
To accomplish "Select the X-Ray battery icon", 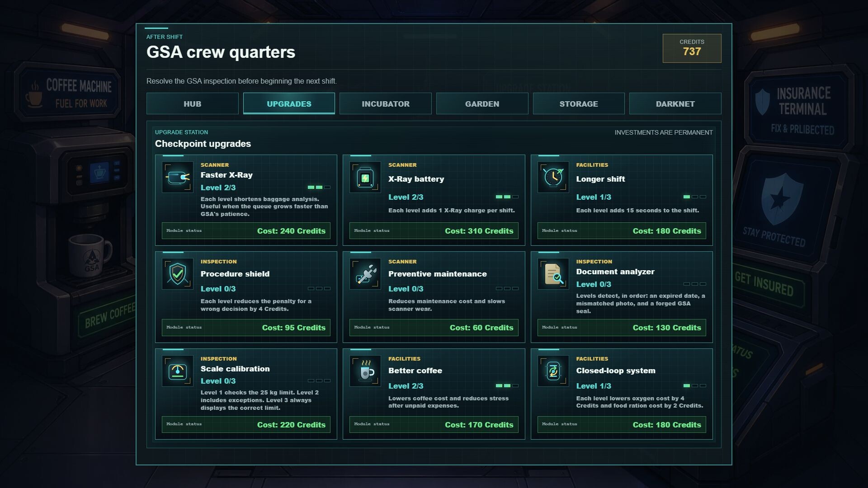I will [x=365, y=177].
